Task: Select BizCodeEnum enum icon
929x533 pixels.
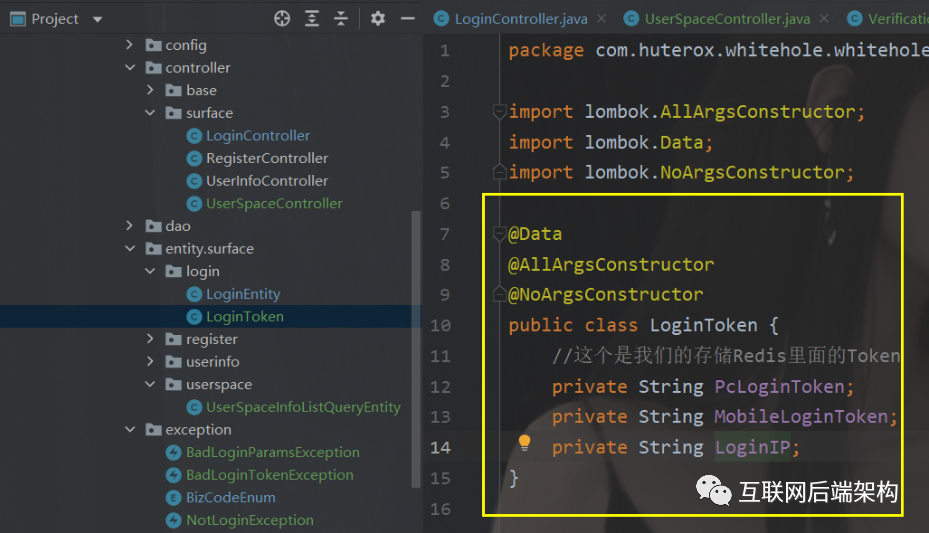Action: pyautogui.click(x=174, y=498)
